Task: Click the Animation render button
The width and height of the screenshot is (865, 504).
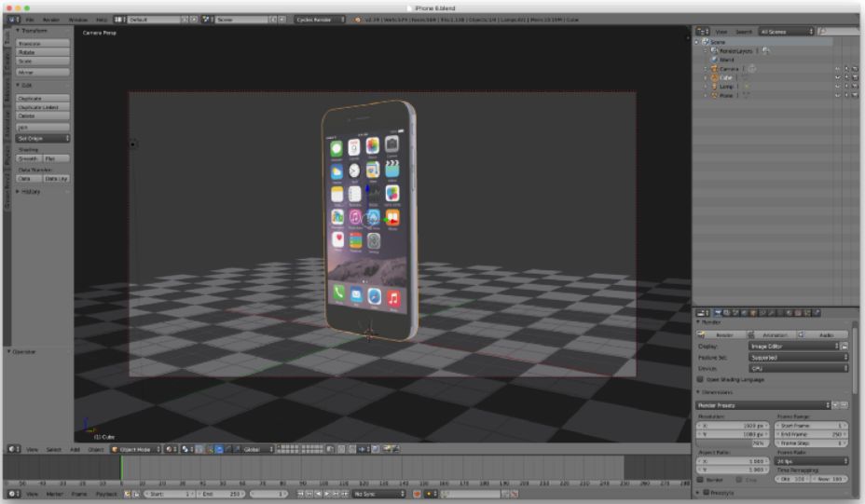Action: tap(771, 334)
